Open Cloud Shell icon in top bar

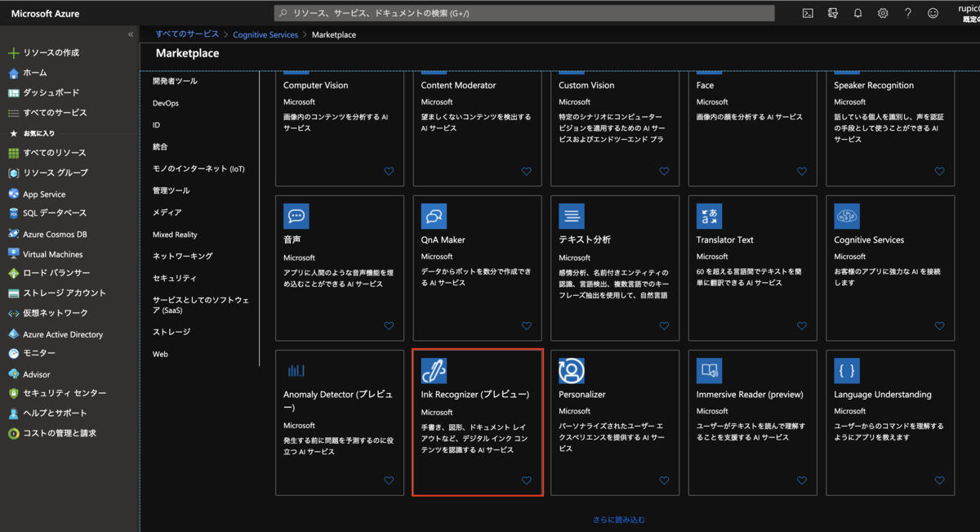pos(808,13)
